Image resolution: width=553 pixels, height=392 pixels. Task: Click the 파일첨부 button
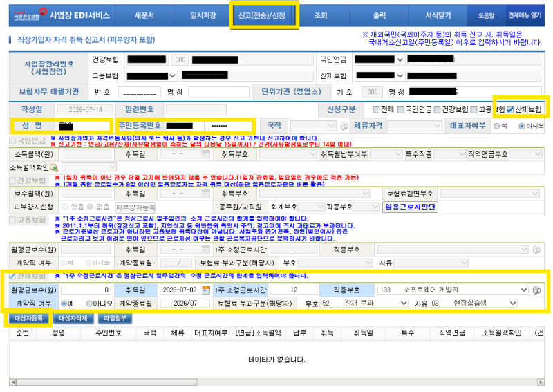tap(115, 319)
